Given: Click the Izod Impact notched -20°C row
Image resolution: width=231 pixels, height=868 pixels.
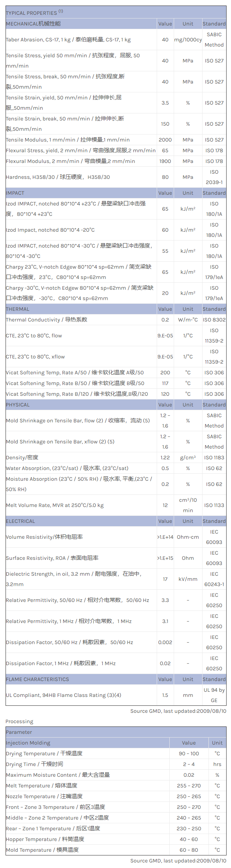Looking at the screenshot, I should (50, 230).
